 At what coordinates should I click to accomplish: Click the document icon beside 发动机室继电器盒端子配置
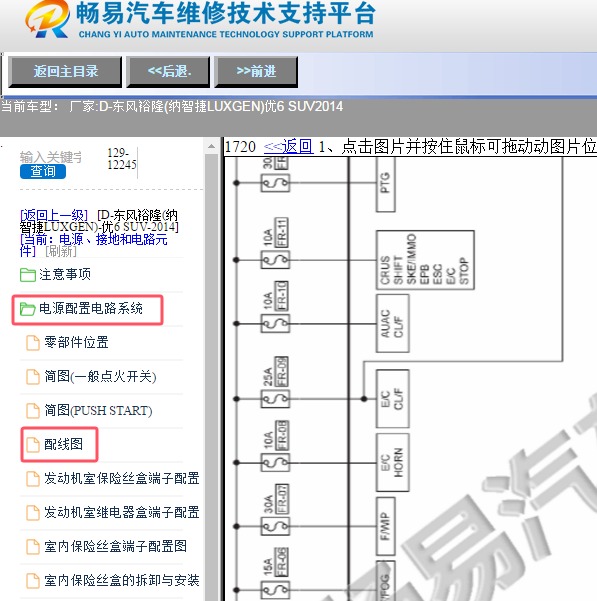click(x=33, y=513)
